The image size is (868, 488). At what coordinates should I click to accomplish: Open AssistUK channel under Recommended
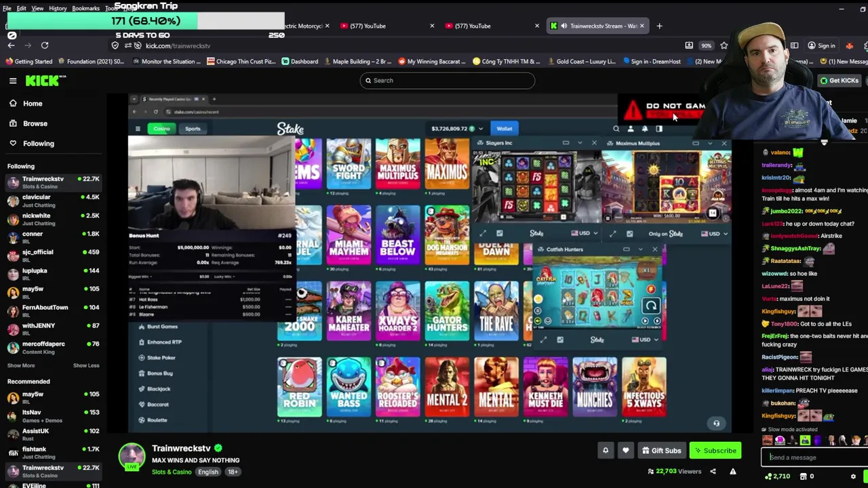click(53, 434)
